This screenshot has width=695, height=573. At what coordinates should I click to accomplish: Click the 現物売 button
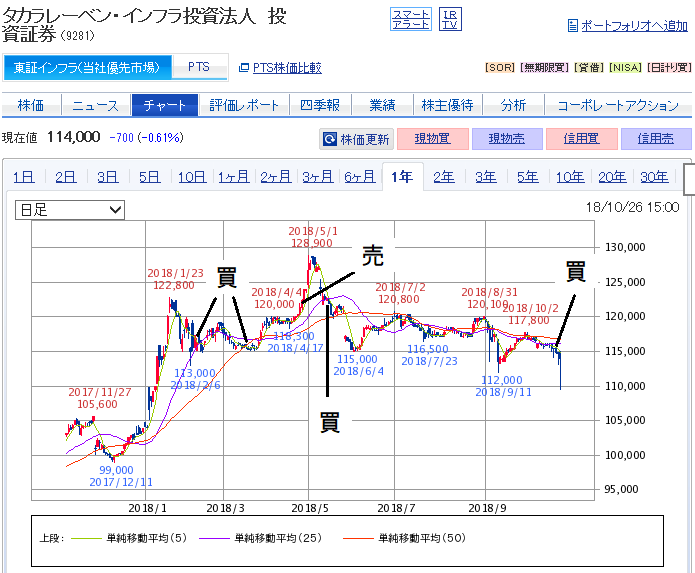(x=507, y=139)
